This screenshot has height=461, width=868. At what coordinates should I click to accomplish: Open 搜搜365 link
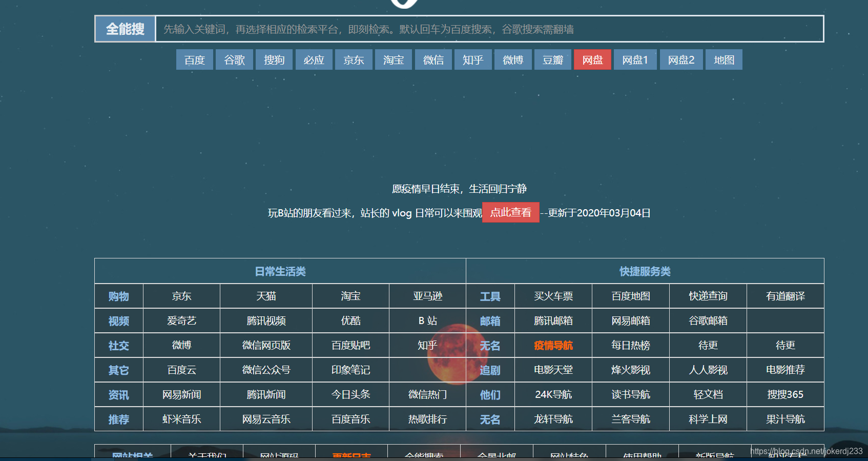[x=786, y=394]
